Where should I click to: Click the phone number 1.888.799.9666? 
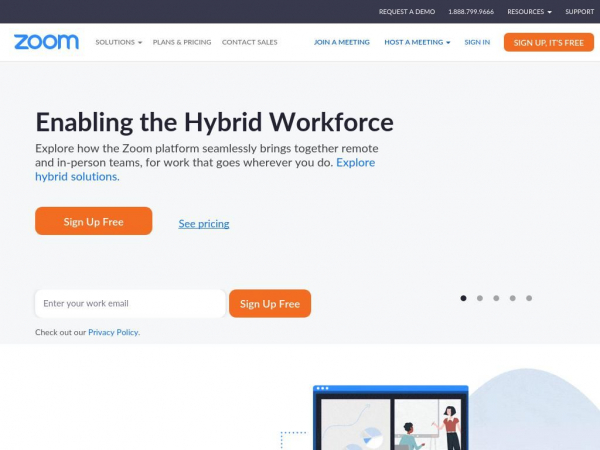pyautogui.click(x=471, y=11)
